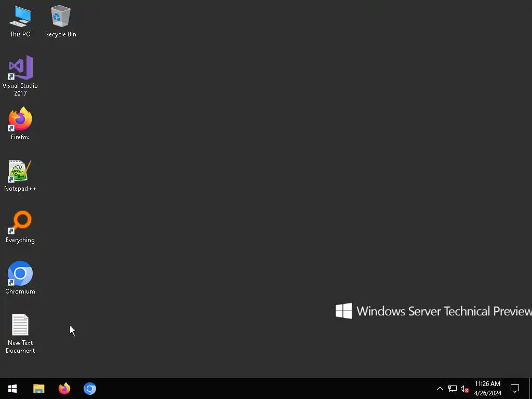
Task: Open File Explorer from the taskbar
Action: (x=38, y=389)
